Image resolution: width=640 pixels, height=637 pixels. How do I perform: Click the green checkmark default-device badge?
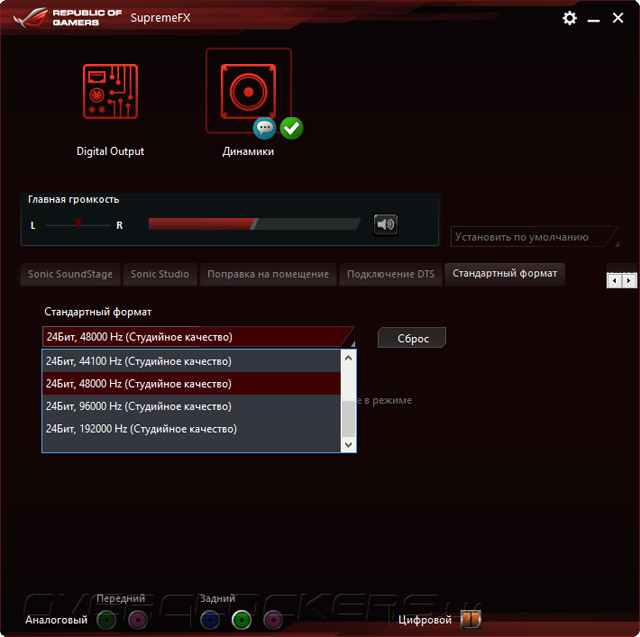[x=291, y=128]
